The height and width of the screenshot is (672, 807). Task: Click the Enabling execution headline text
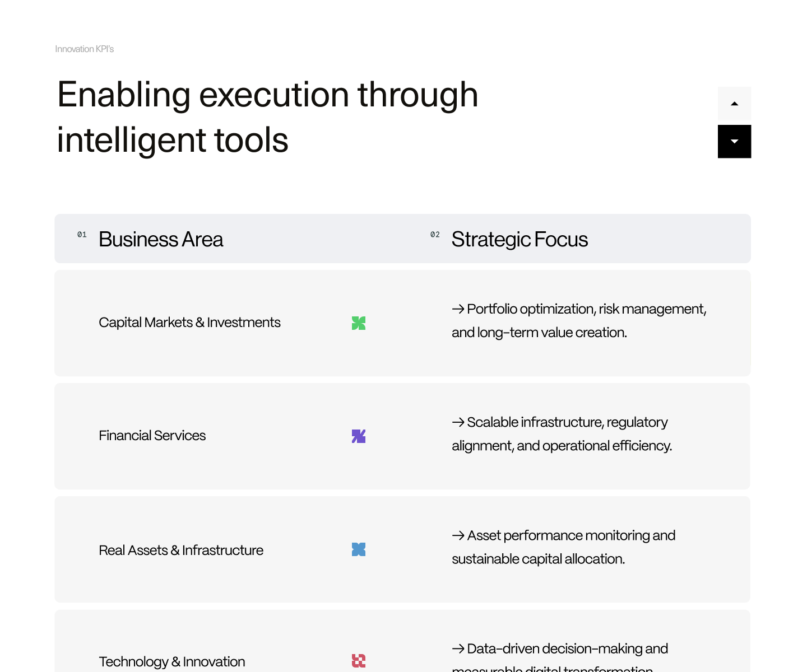point(267,116)
